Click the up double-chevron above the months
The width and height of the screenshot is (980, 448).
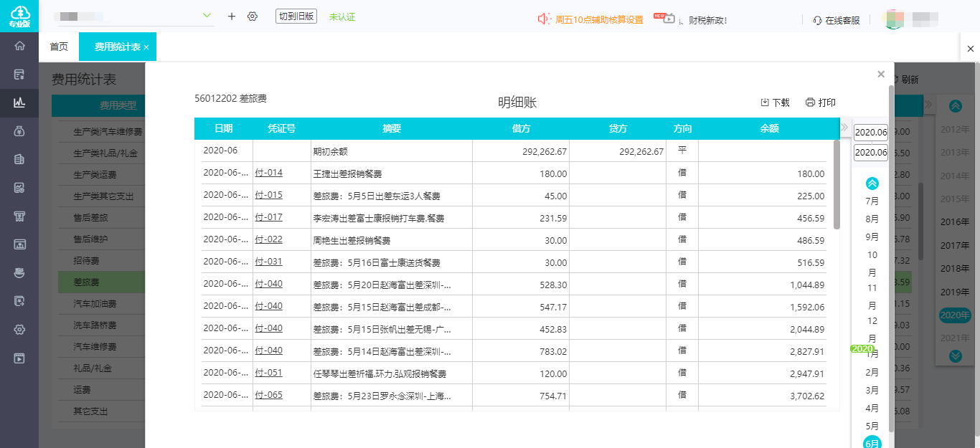coord(872,183)
